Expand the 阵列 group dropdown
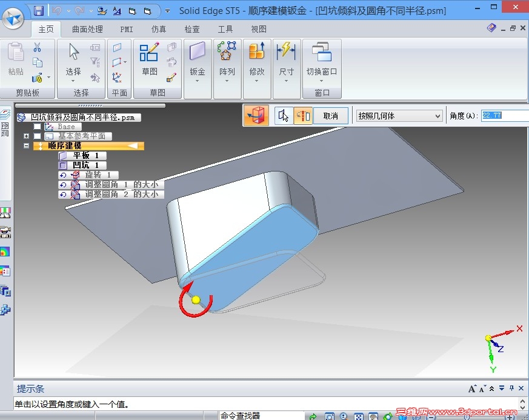Image resolution: width=529 pixels, height=420 pixels. 227,81
